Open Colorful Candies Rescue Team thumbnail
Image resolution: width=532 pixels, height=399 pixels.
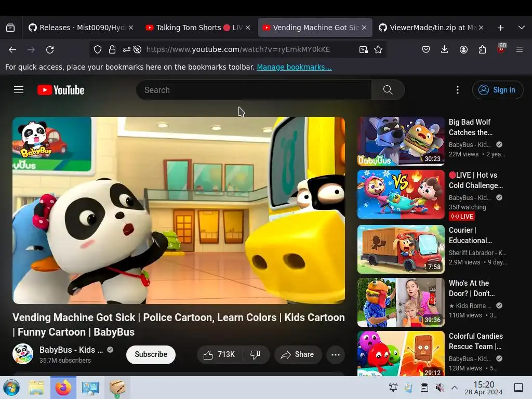pos(401,353)
